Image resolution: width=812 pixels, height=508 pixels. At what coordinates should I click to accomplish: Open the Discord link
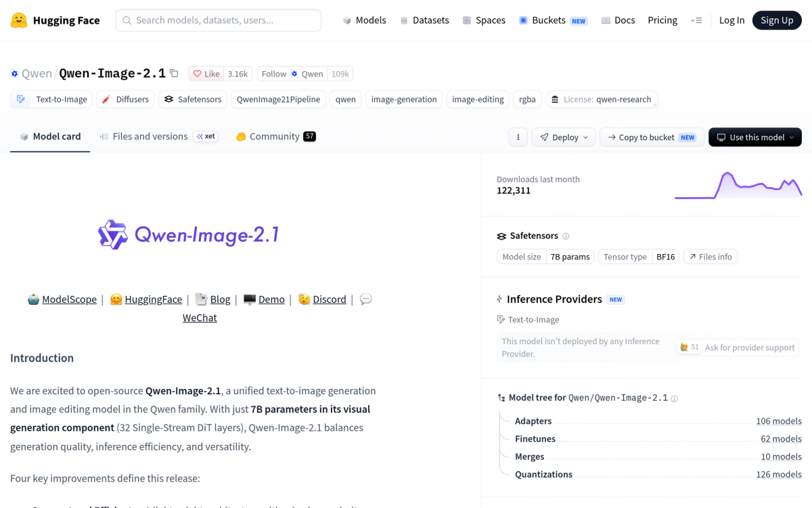point(330,299)
